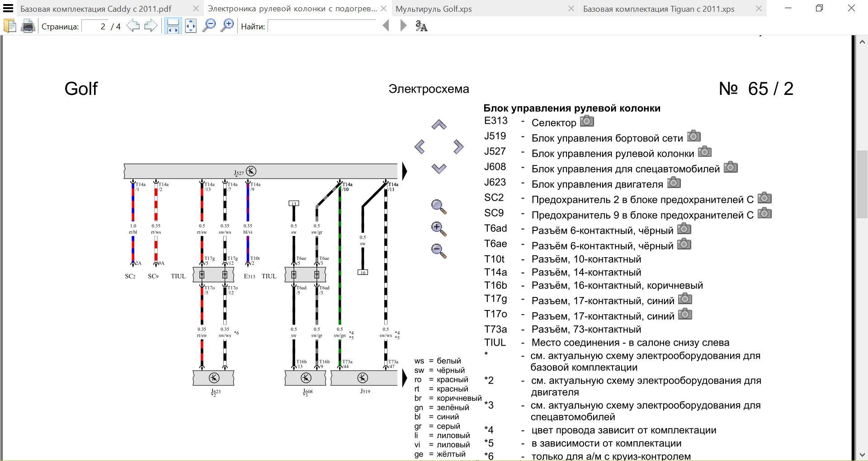Open photo for SC2 предохранитель 2
The width and height of the screenshot is (868, 461).
tap(764, 198)
